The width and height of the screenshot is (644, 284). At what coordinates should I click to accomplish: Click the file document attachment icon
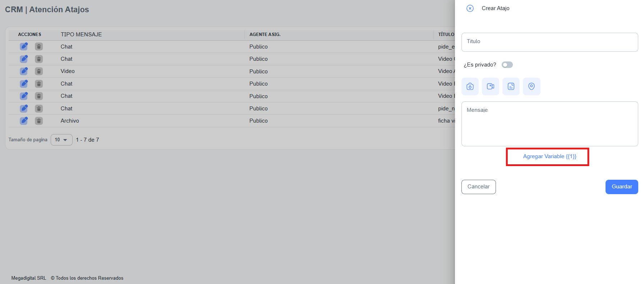(x=511, y=87)
